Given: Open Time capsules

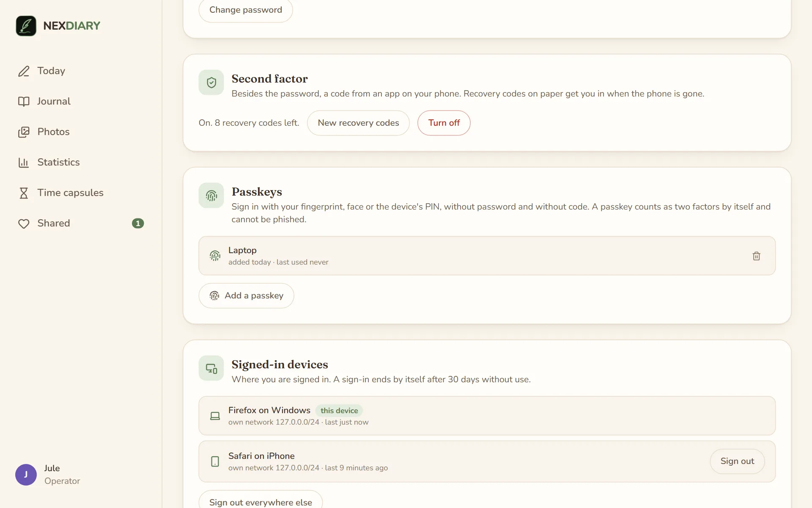Looking at the screenshot, I should click(81, 193).
